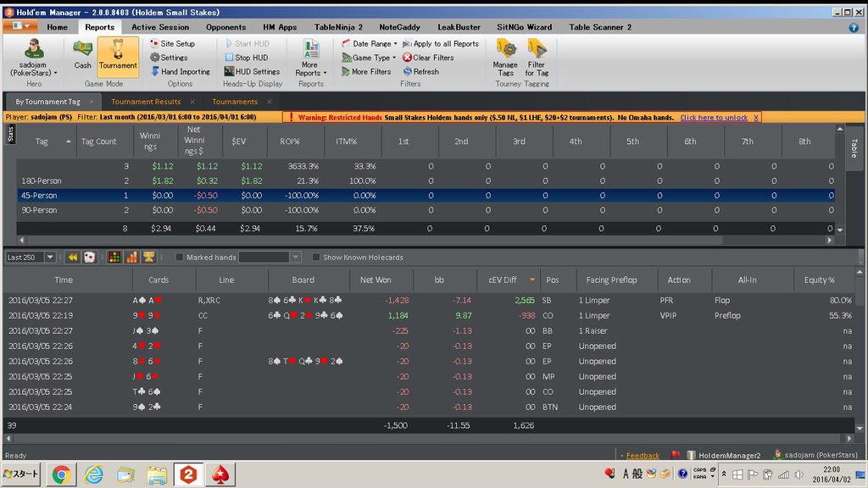The width and height of the screenshot is (868, 488).
Task: Click the colored grid icon in hands toolbar
Action: point(114,258)
